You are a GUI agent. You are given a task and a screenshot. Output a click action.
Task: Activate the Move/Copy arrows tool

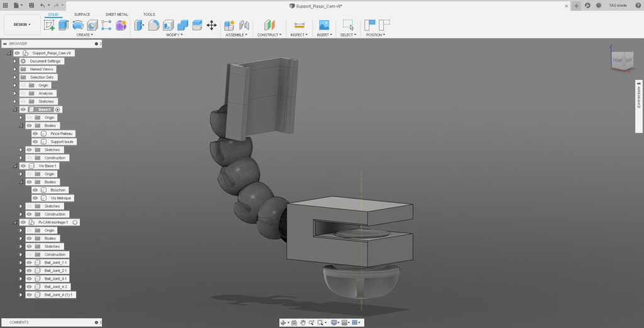coord(211,25)
